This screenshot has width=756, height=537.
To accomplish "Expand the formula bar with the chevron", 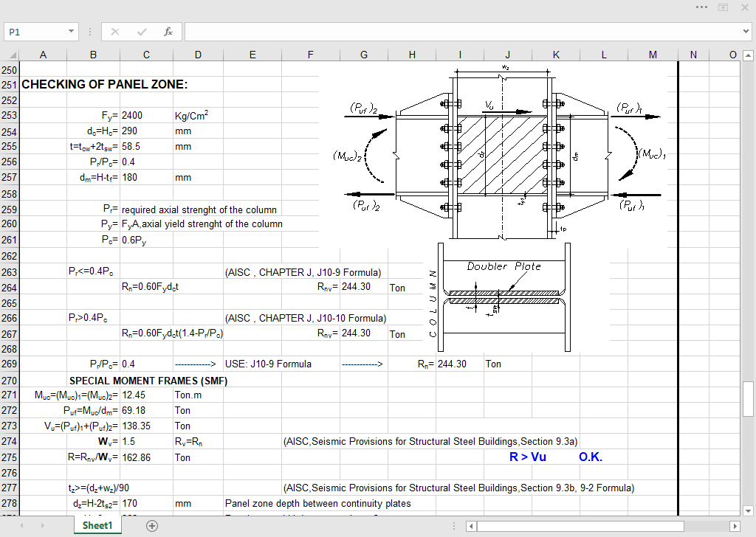I will (x=746, y=32).
